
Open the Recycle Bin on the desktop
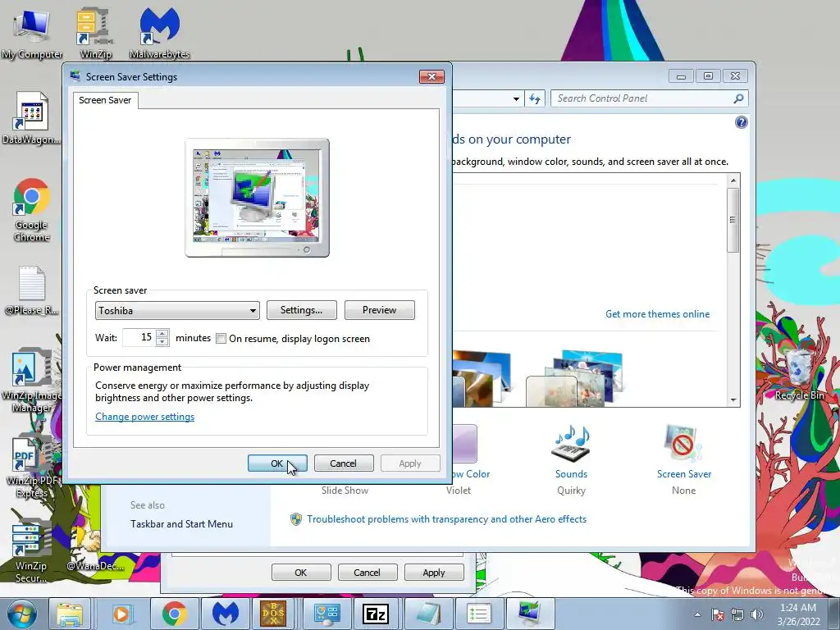coord(799,374)
